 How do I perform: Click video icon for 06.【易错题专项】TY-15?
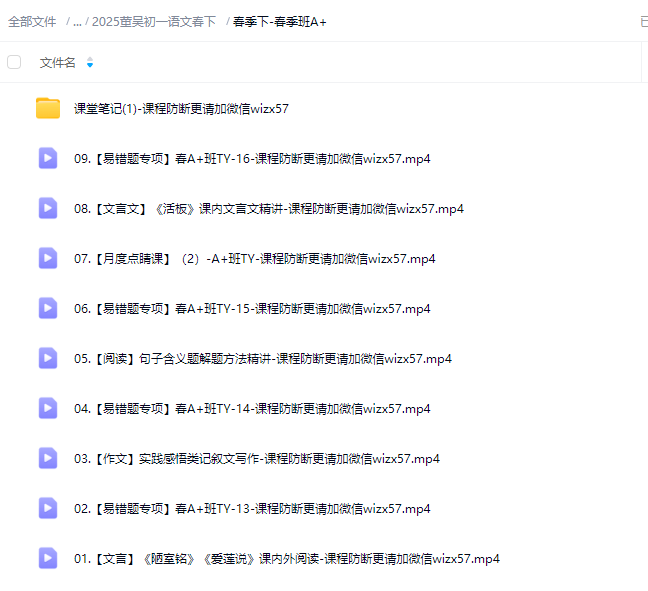[x=48, y=308]
